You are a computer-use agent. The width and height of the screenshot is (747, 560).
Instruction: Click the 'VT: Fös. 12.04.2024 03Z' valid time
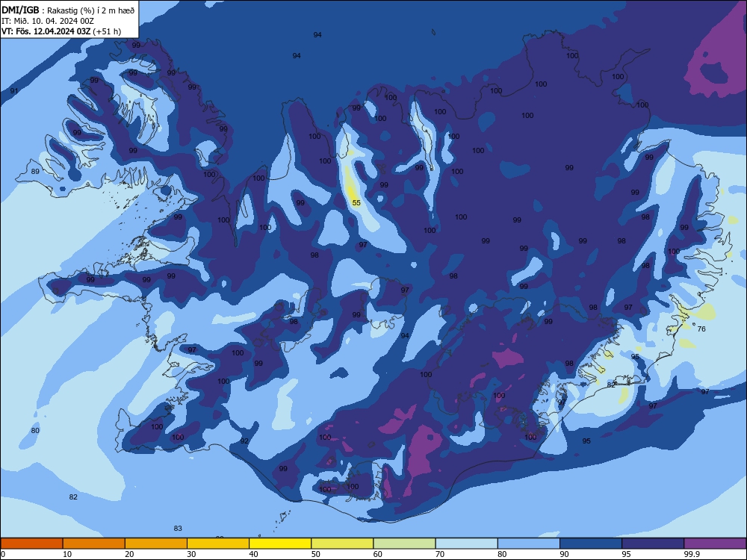[x=46, y=31]
